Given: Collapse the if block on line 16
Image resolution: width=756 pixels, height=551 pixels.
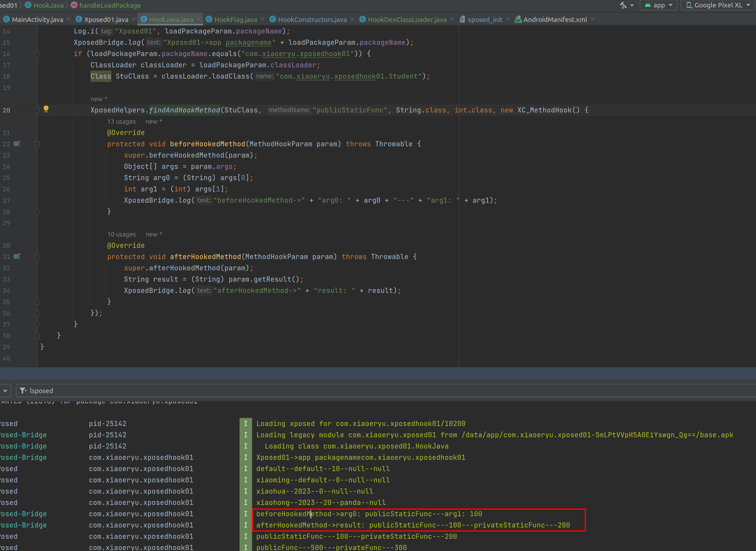Looking at the screenshot, I should (x=37, y=54).
